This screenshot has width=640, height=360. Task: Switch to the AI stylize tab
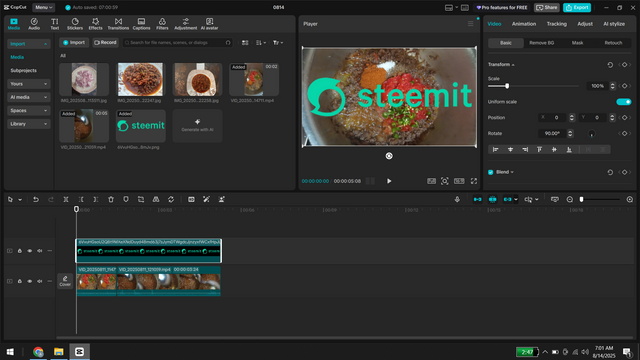coord(614,24)
